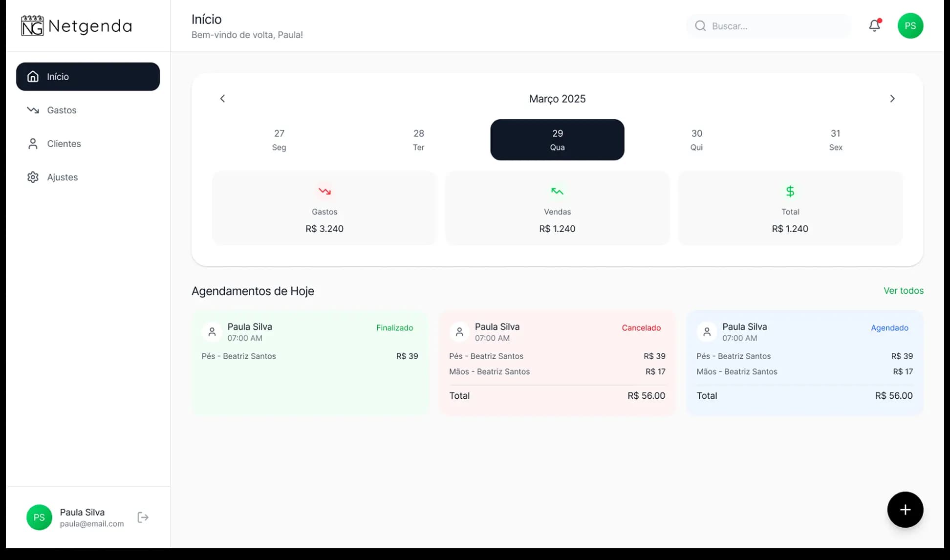
Task: Open the Cancelado appointment card
Action: click(557, 363)
